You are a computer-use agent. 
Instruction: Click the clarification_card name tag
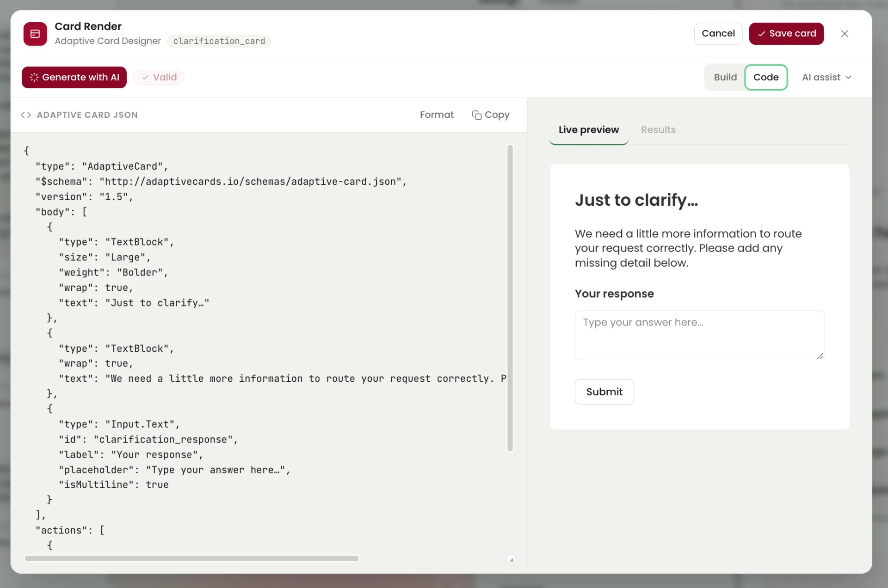click(219, 41)
